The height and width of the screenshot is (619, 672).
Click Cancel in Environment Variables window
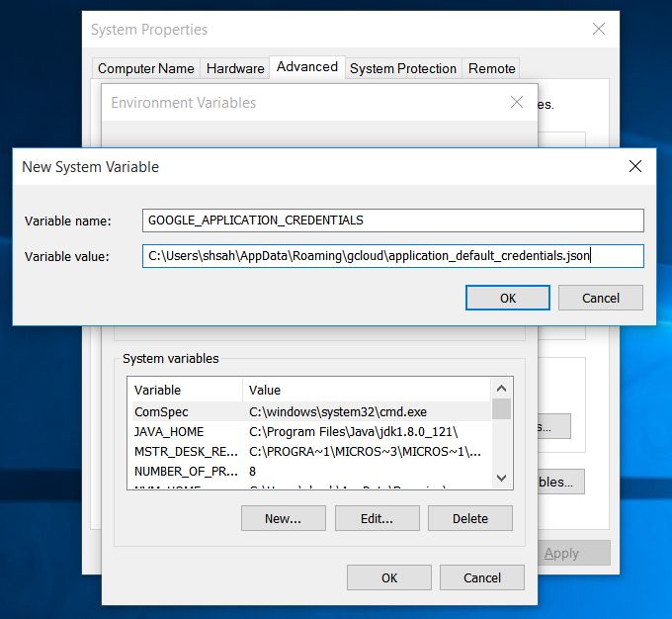pos(482,577)
